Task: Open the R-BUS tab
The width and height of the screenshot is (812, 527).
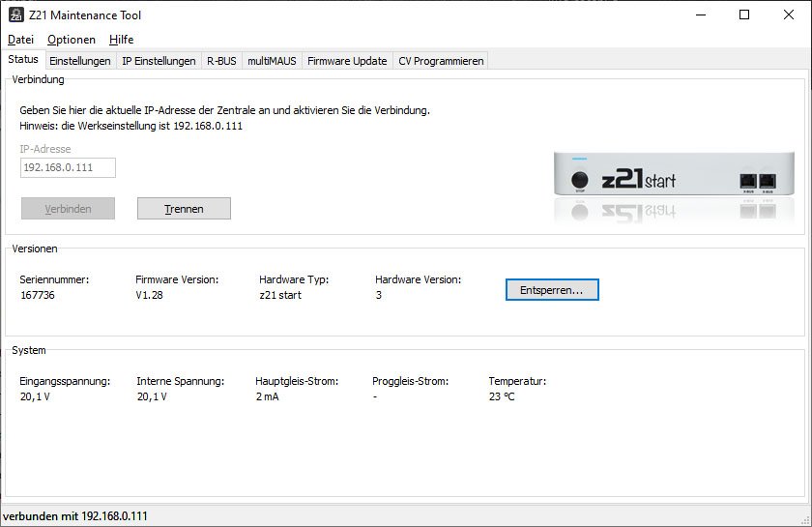Action: 221,61
